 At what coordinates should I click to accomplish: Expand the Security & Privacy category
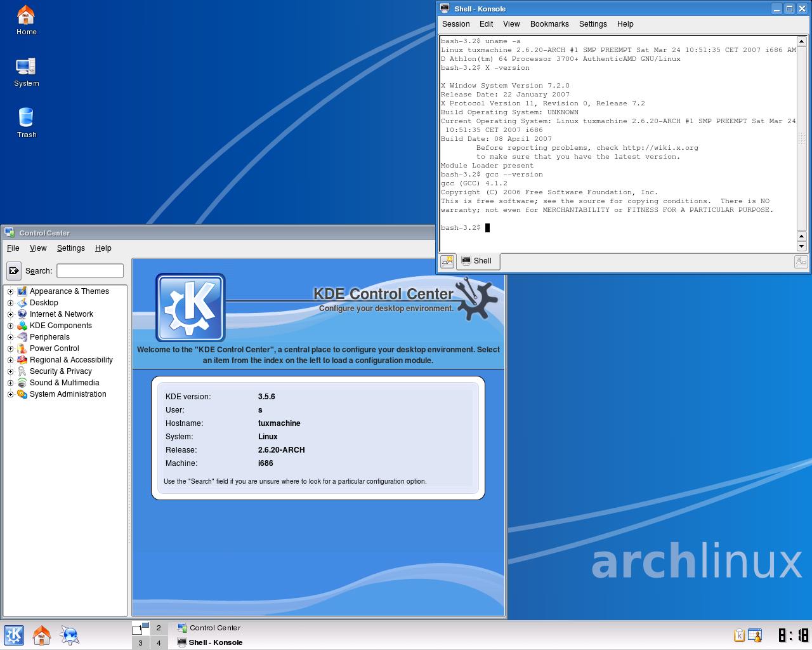pyautogui.click(x=10, y=371)
